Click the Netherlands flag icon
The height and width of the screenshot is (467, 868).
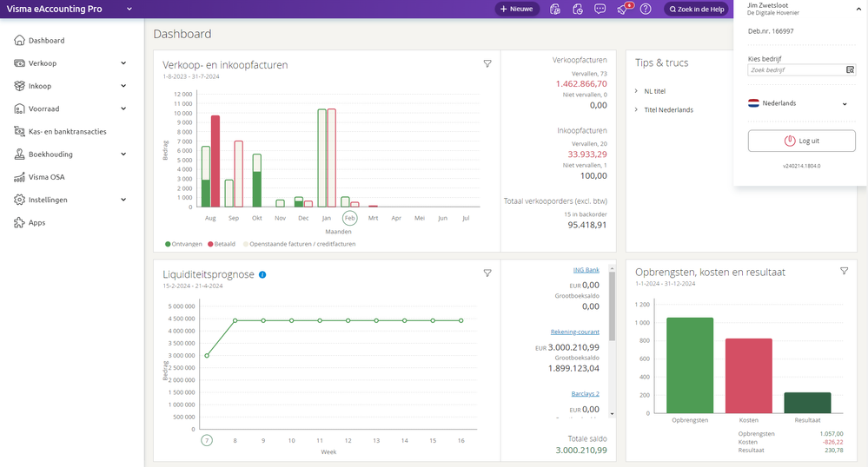753,103
